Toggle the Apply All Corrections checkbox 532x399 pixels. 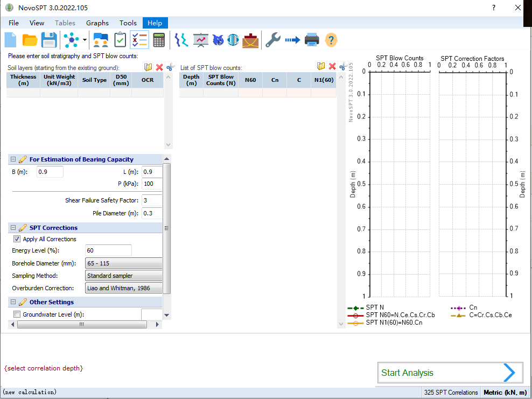point(17,239)
